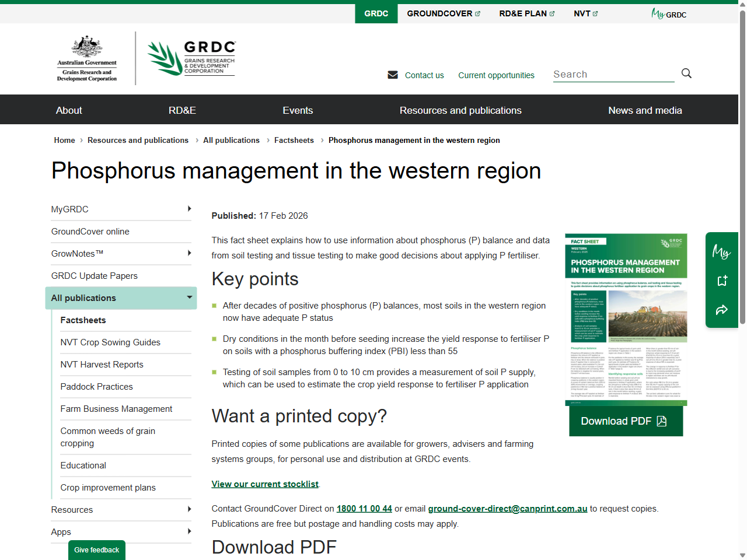Expand the Apps sidebar menu
The width and height of the screenshot is (747, 560).
pos(190,531)
